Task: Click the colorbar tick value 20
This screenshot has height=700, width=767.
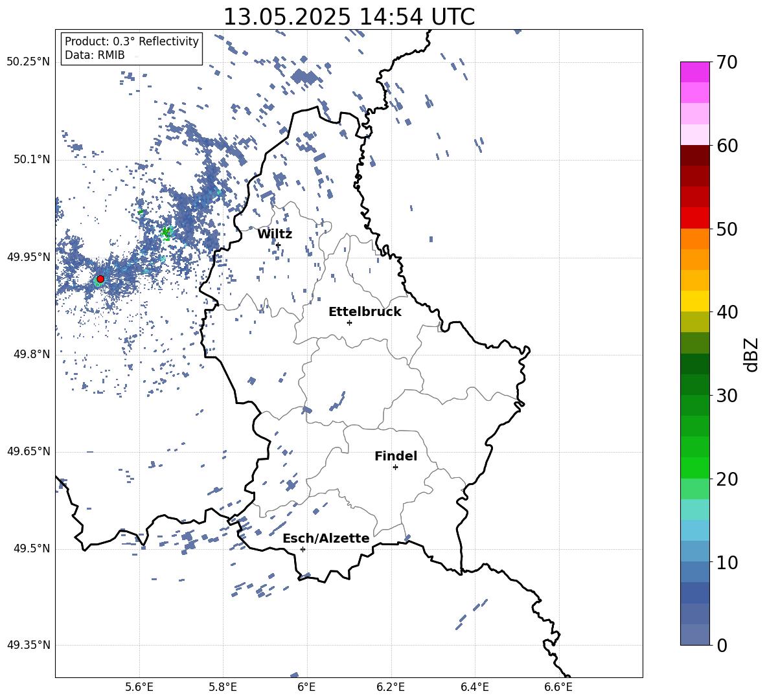Action: tap(727, 479)
